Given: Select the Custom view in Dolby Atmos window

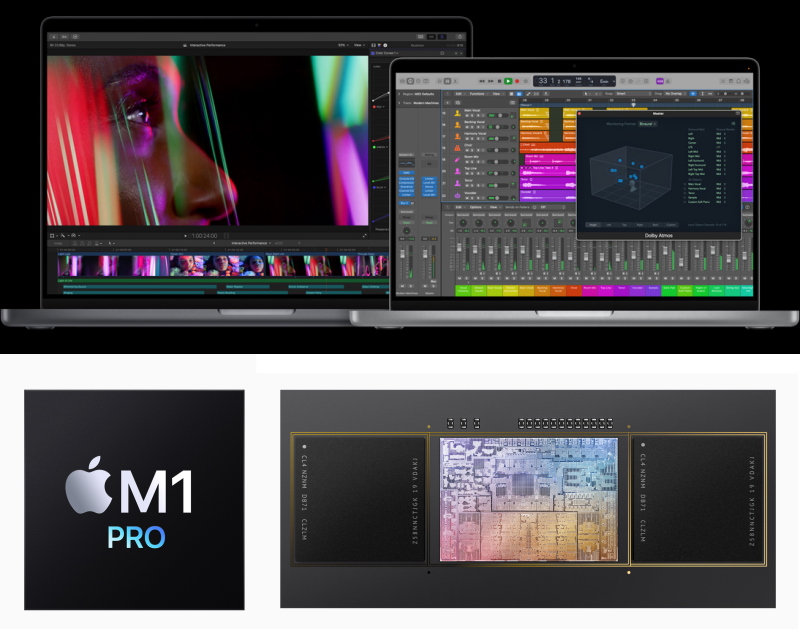Looking at the screenshot, I should (671, 224).
